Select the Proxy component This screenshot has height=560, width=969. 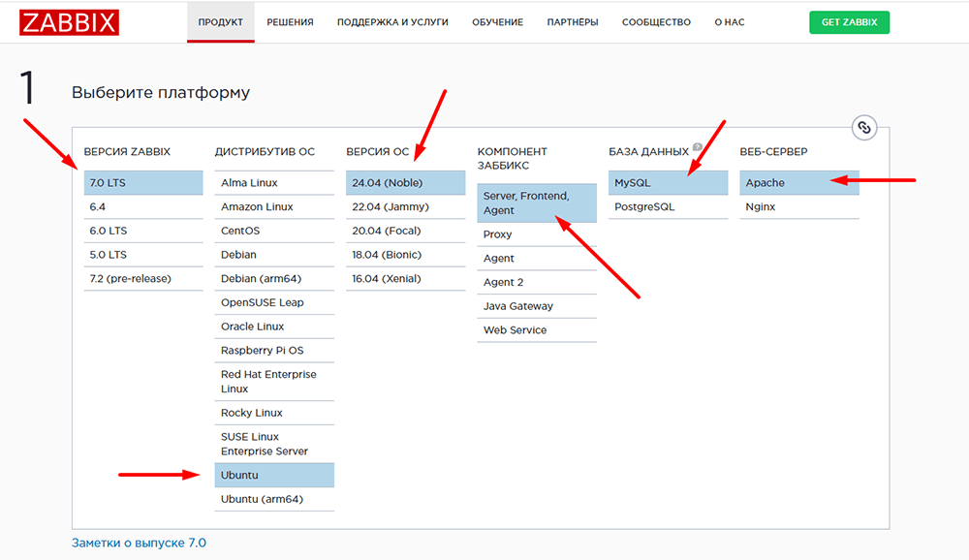click(x=537, y=234)
